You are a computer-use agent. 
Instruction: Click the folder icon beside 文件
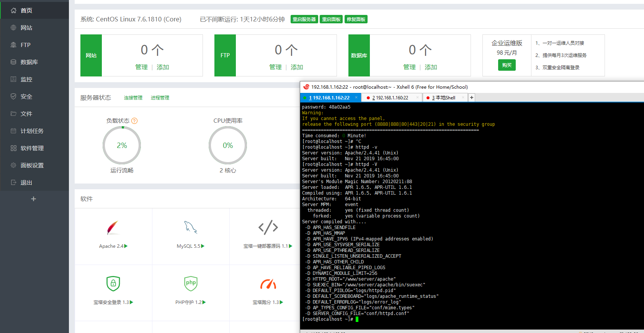click(13, 114)
